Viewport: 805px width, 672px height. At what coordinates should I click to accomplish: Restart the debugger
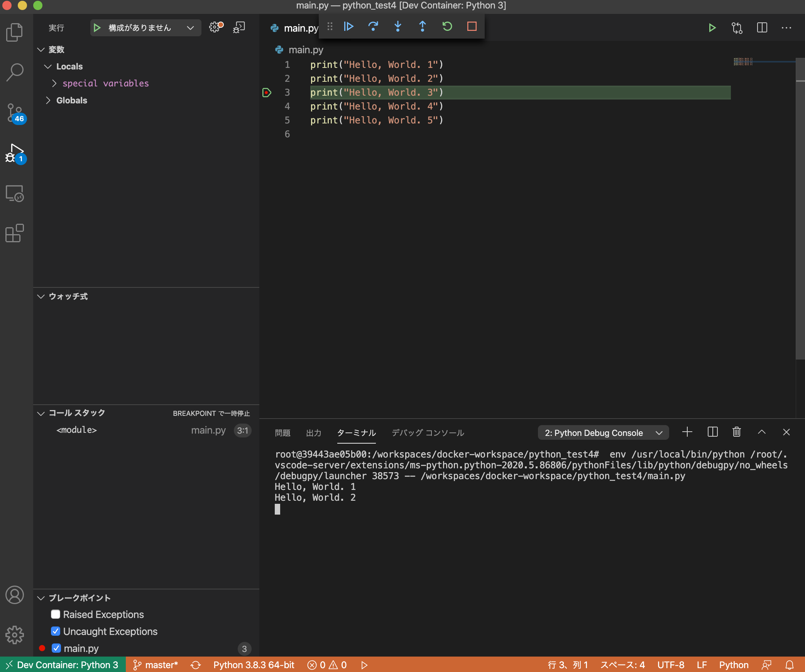pyautogui.click(x=447, y=27)
